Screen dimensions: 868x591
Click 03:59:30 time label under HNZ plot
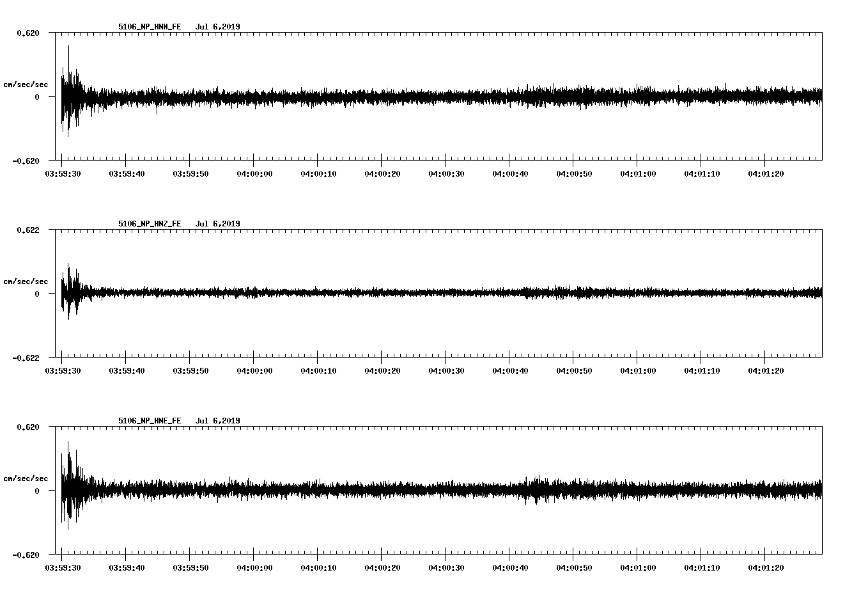click(63, 370)
